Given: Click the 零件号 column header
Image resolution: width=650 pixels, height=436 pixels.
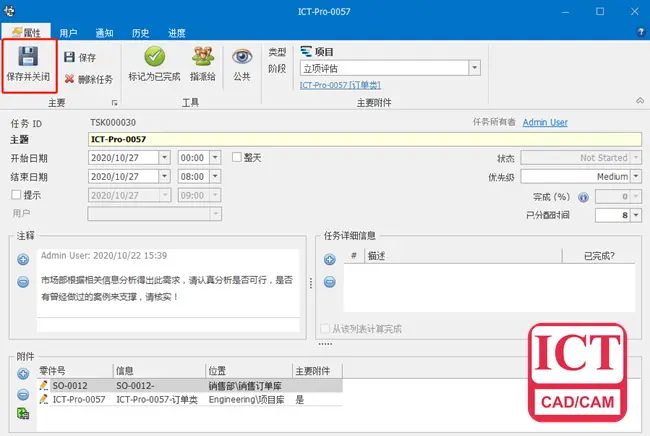Looking at the screenshot, I should pyautogui.click(x=75, y=371).
